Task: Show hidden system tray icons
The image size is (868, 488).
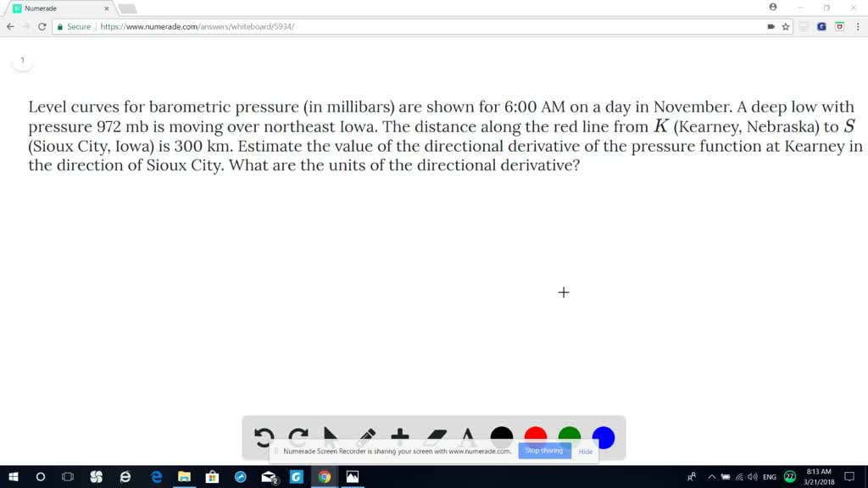Action: [x=711, y=476]
